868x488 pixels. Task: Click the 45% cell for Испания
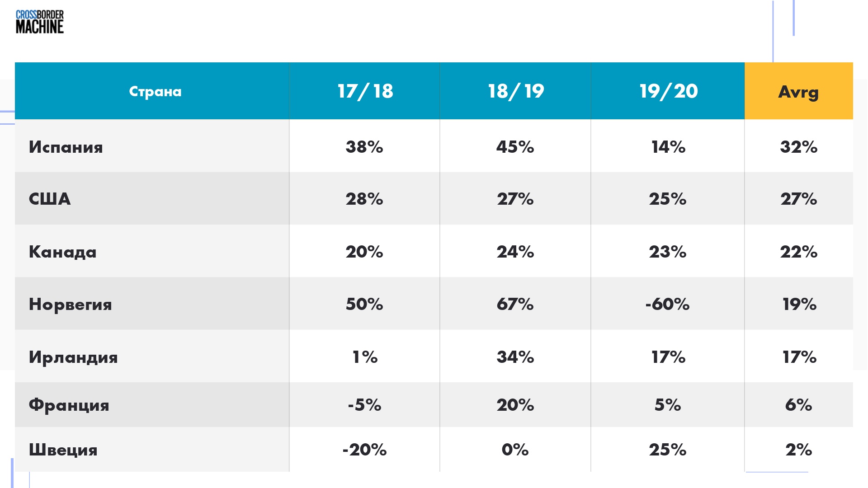click(515, 147)
